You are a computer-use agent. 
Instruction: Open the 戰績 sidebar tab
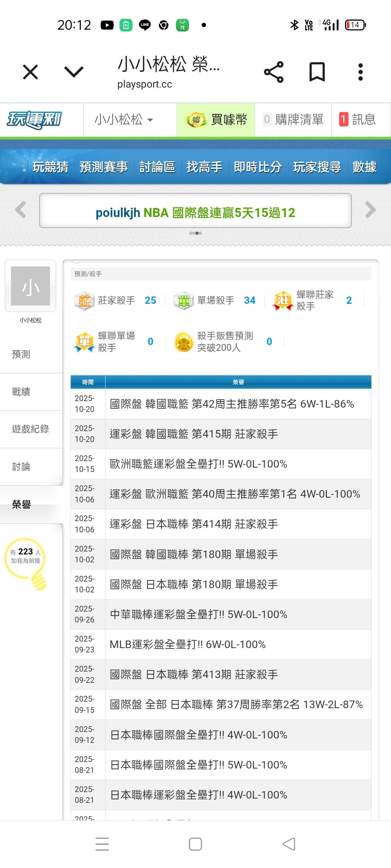pyautogui.click(x=21, y=392)
